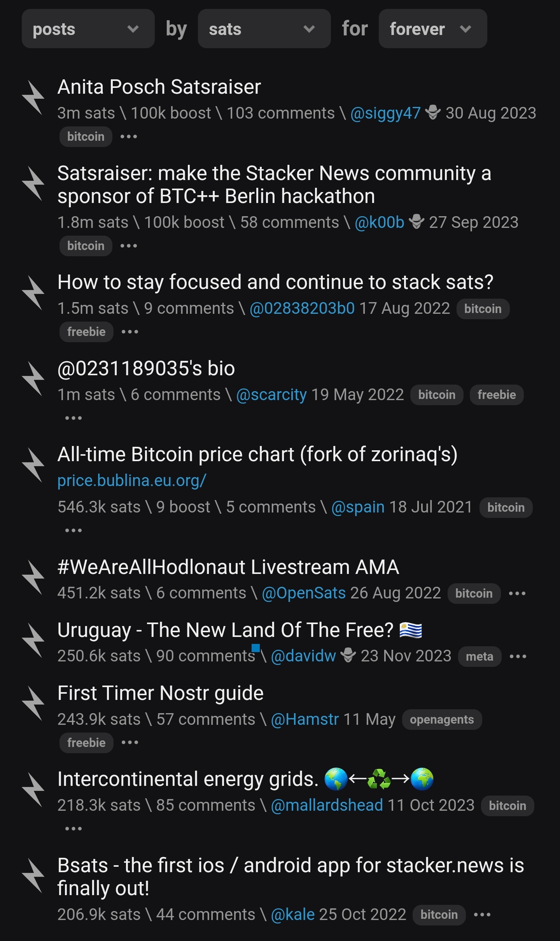
Task: Expand the sats sort-by dropdown
Action: (264, 29)
